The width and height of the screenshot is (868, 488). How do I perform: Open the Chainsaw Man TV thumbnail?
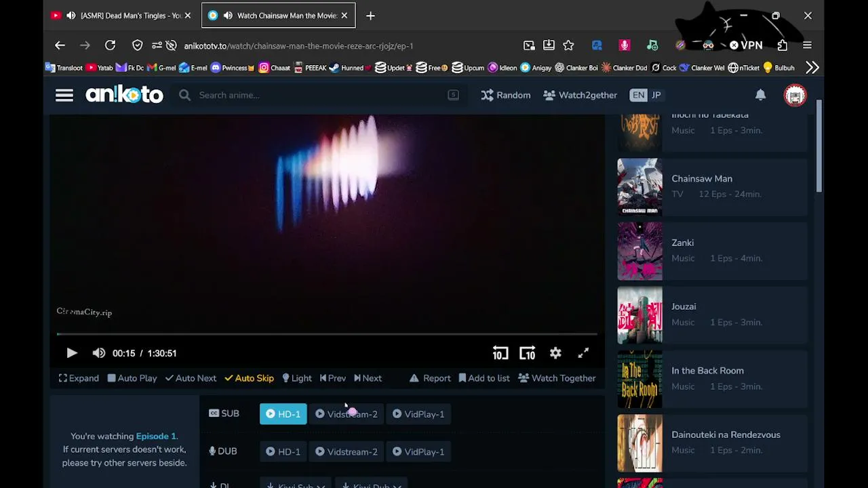tap(639, 186)
